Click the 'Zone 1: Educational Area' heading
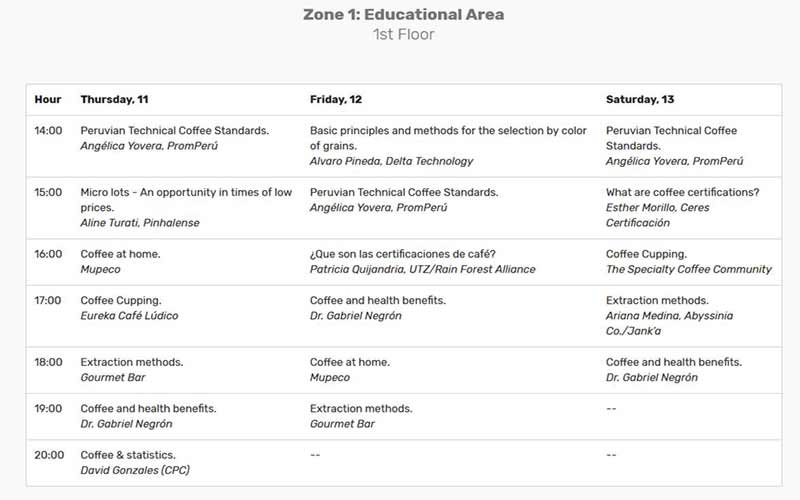Viewport: 800px width, 500px height. [x=404, y=14]
